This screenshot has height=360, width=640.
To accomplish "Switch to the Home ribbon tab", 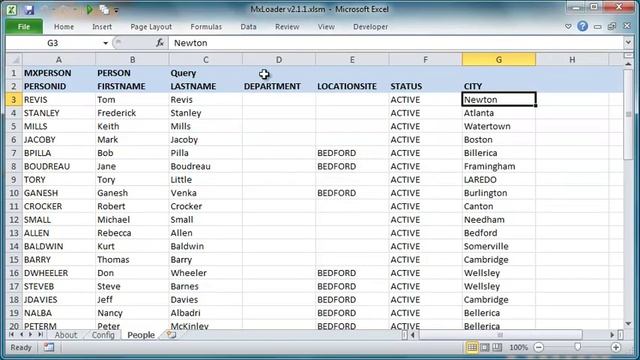I will click(64, 27).
